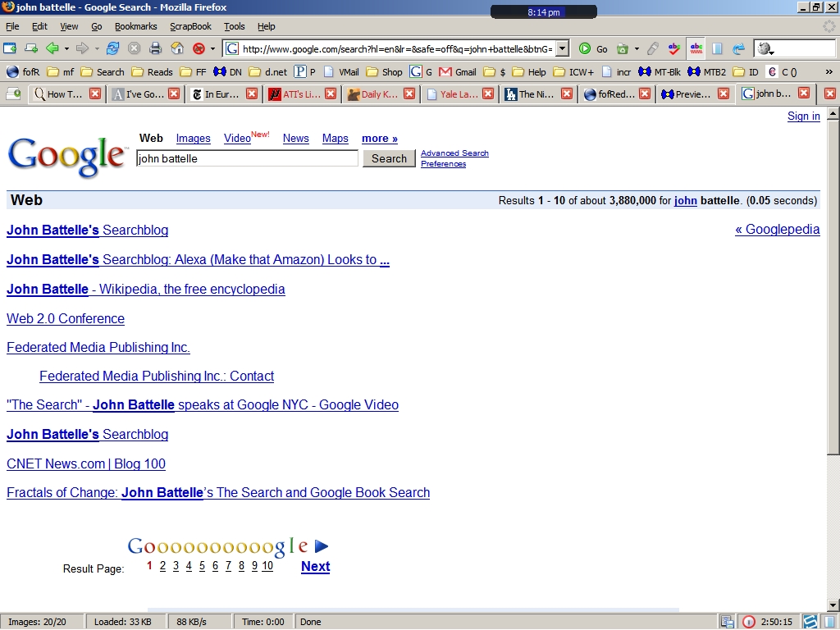
Task: Open the Googlepedia link
Action: coord(778,230)
